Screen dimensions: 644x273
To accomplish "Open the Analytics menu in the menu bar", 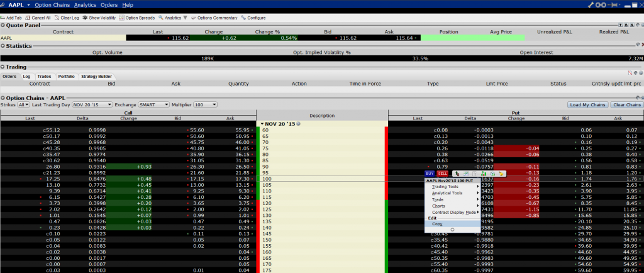I will click(85, 5).
